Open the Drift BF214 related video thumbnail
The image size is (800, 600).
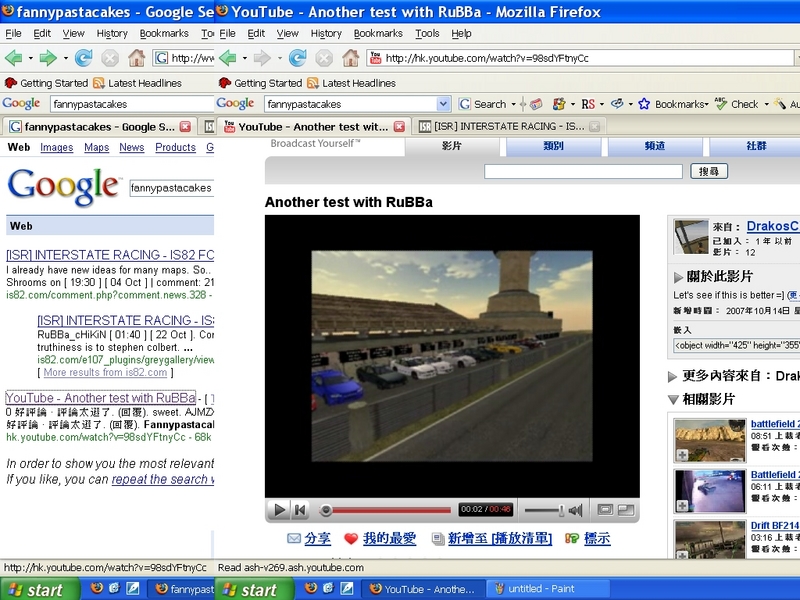point(710,539)
